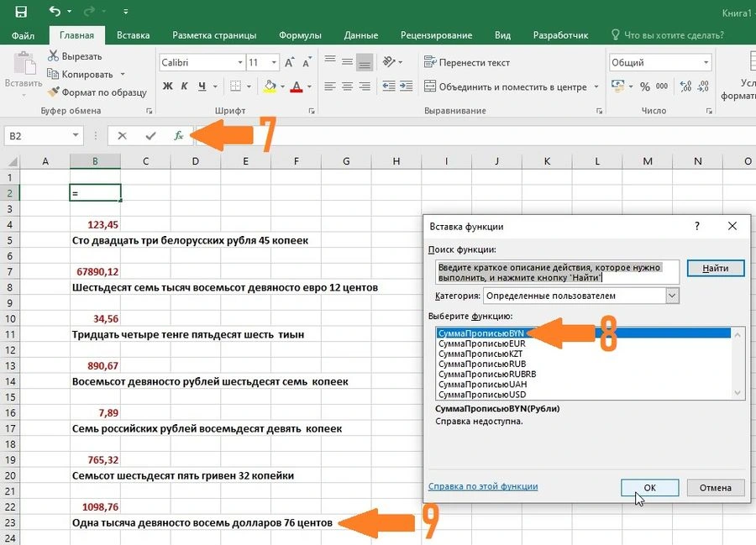Cancel formula entry with X icon
756x545 pixels.
(x=123, y=135)
